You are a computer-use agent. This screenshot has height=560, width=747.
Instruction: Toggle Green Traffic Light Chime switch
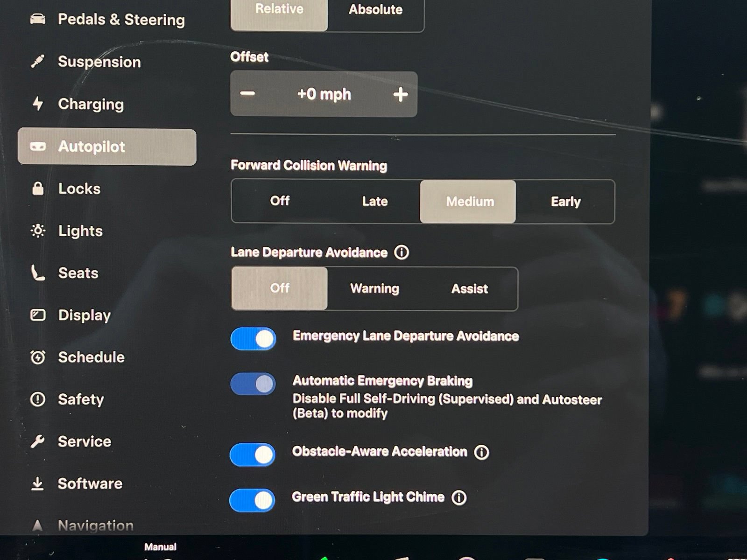click(x=252, y=500)
